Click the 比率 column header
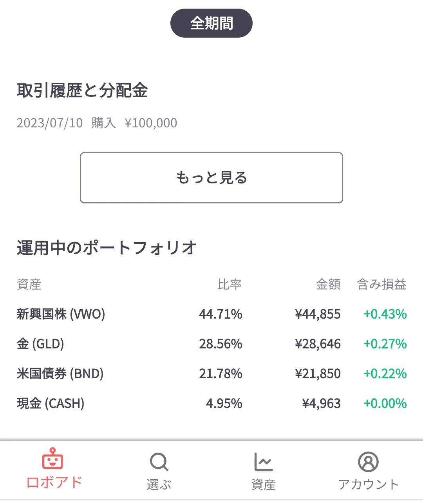This screenshot has width=423, height=504. point(230,284)
